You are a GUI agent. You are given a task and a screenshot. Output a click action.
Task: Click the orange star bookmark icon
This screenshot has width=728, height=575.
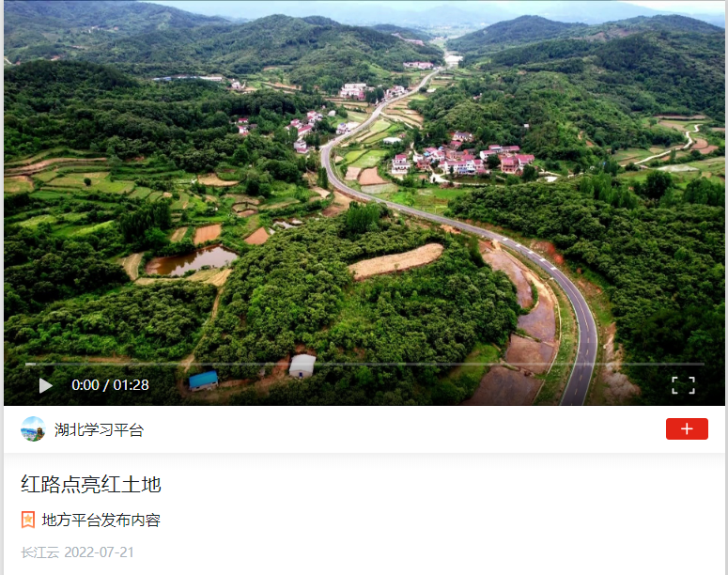28,520
